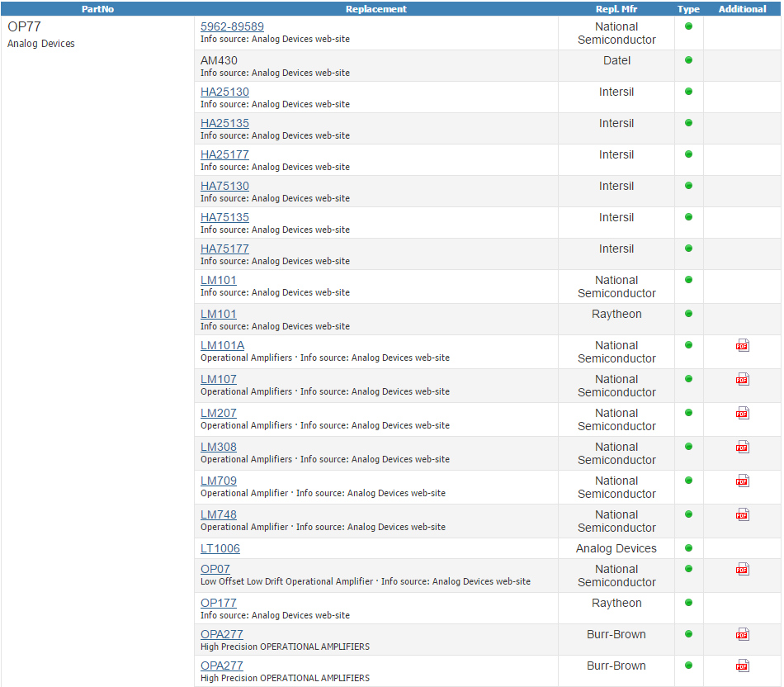
Task: Click the green type dot for HA25130
Action: [x=688, y=92]
